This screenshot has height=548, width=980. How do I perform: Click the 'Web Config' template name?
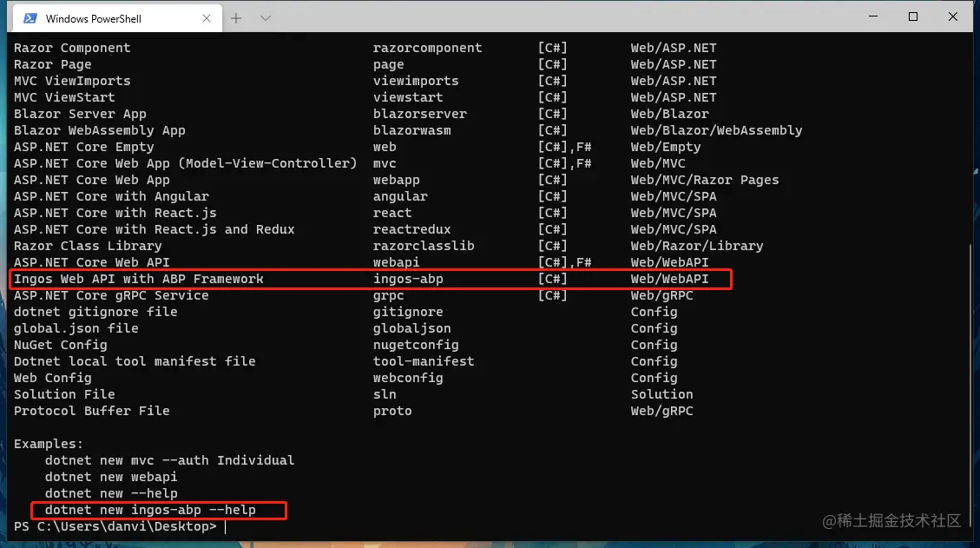(52, 378)
